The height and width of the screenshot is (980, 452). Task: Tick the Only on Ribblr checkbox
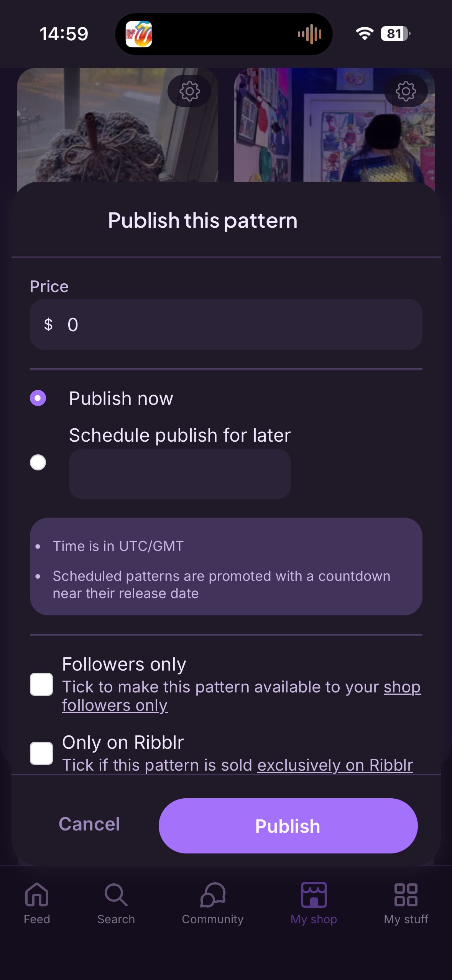(x=41, y=753)
